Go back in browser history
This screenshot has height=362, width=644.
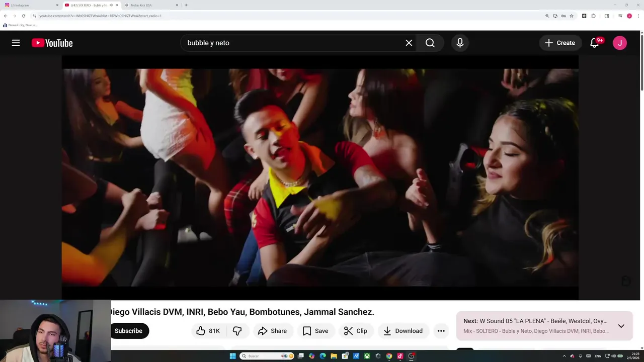(6, 16)
